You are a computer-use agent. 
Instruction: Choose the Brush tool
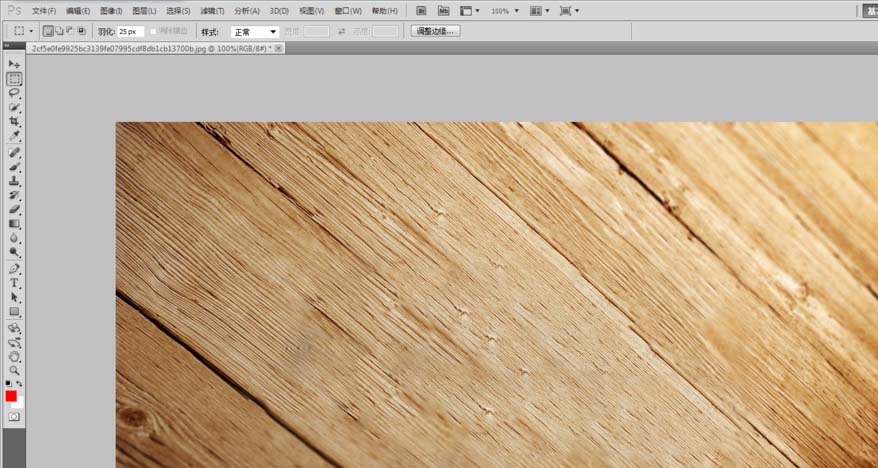(14, 167)
